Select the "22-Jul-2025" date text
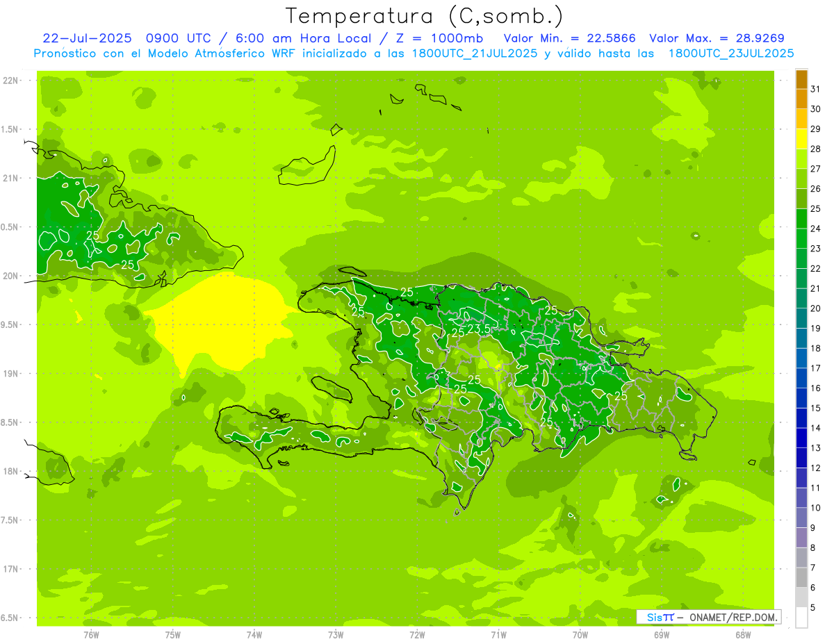The width and height of the screenshot is (834, 644). pos(87,38)
